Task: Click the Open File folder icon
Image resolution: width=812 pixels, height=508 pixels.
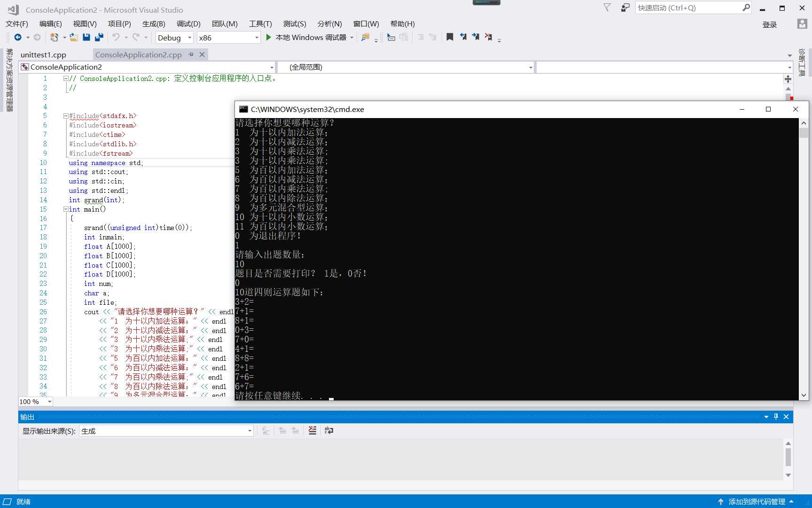Action: click(74, 37)
